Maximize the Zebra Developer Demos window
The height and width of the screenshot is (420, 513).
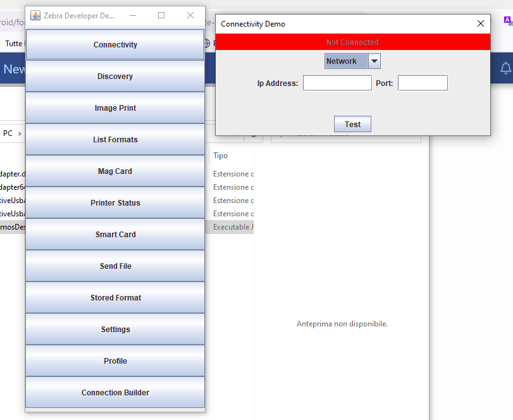[x=161, y=15]
